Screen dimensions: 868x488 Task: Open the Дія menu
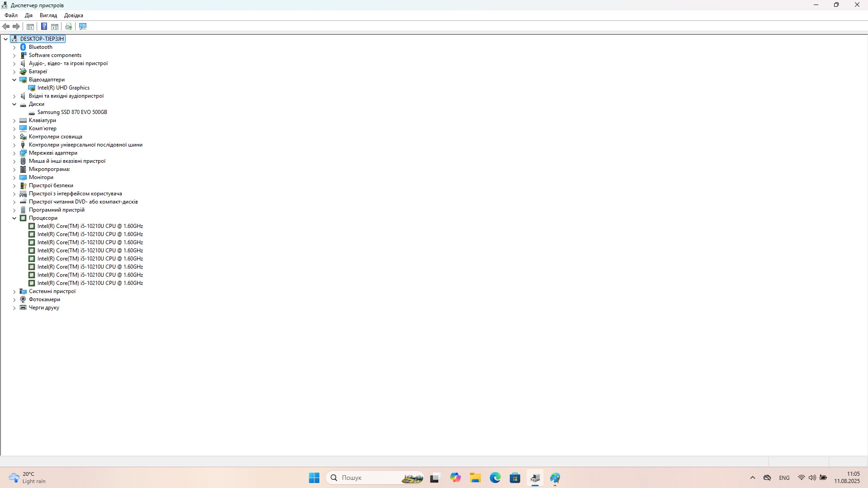pyautogui.click(x=29, y=15)
